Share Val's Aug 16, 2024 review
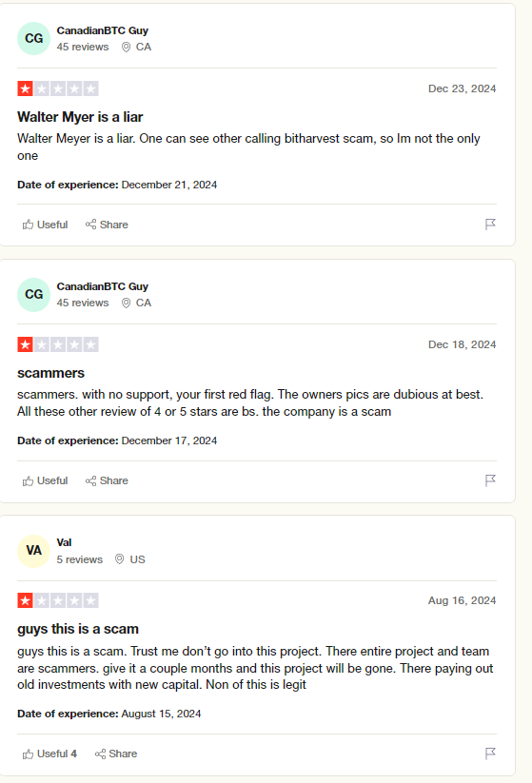This screenshot has width=532, height=783. coord(116,754)
